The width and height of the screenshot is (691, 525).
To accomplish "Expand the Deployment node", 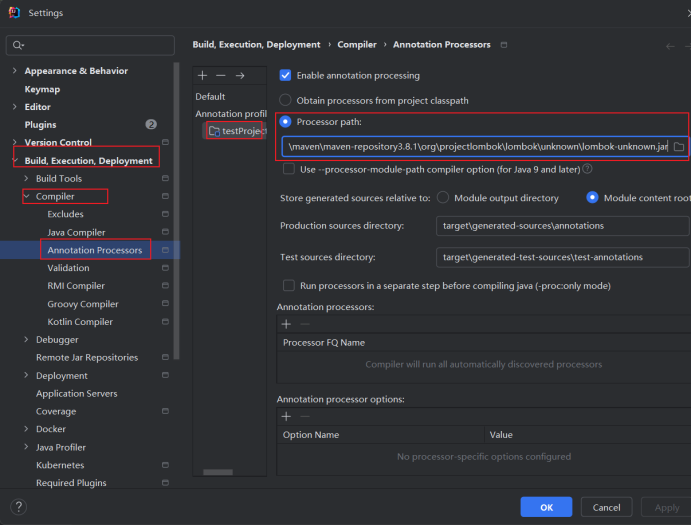I will click(x=26, y=375).
